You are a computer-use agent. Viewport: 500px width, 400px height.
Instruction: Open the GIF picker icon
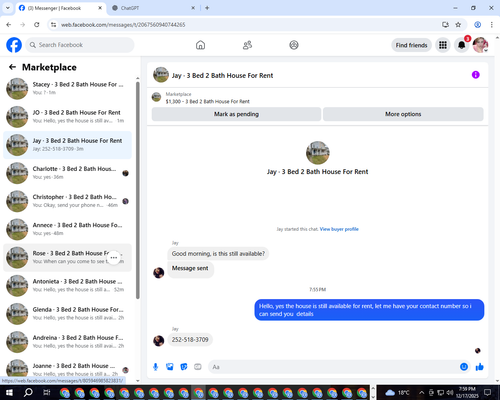click(x=198, y=367)
